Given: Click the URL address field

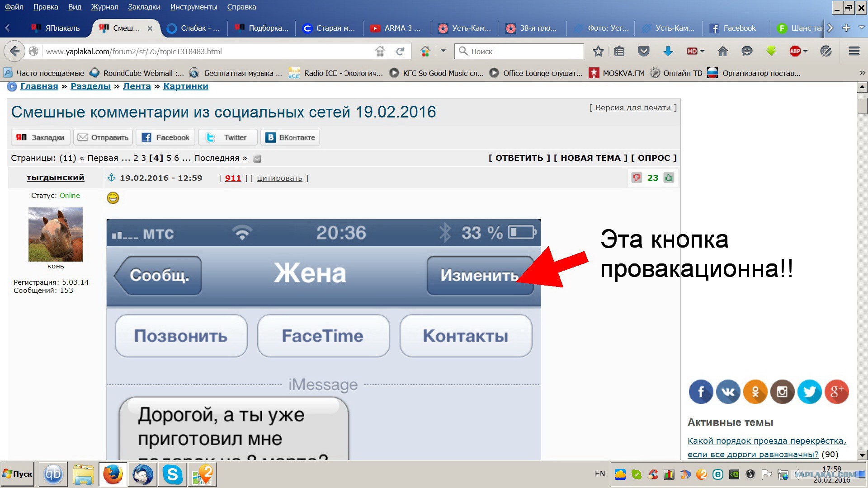Looking at the screenshot, I should pos(208,52).
